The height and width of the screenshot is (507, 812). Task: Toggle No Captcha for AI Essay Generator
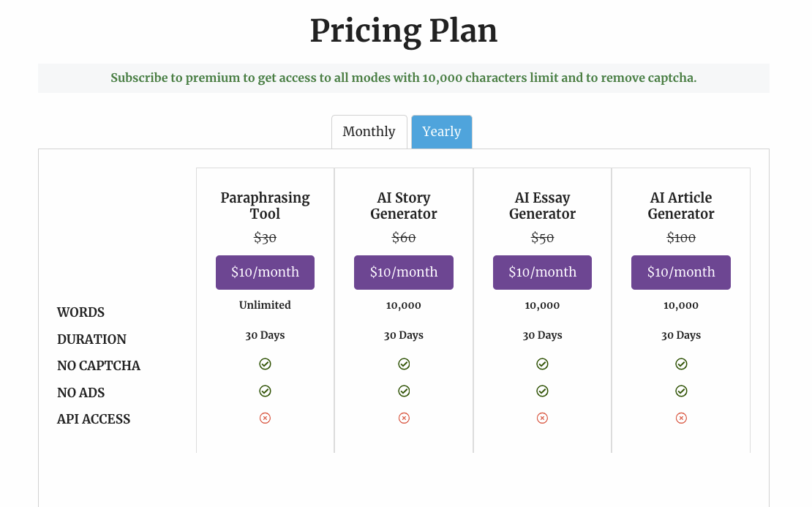542,364
